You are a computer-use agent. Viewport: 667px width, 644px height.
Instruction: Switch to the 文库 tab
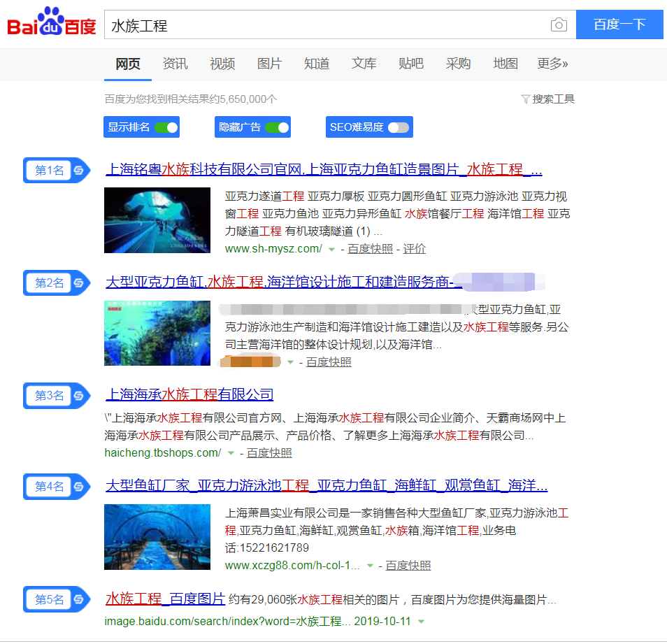(364, 64)
